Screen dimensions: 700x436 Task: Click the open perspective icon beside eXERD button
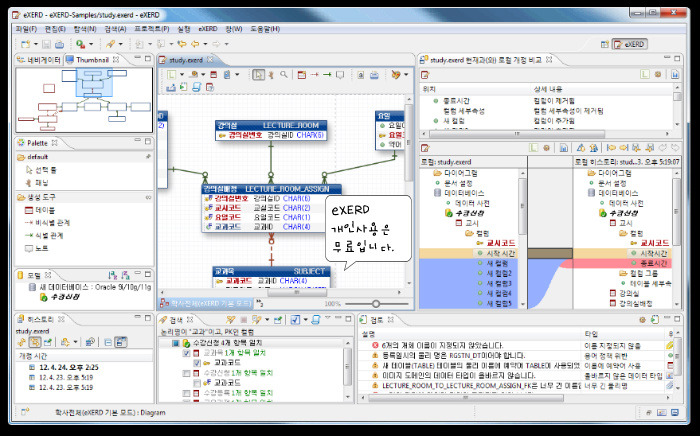[x=604, y=44]
